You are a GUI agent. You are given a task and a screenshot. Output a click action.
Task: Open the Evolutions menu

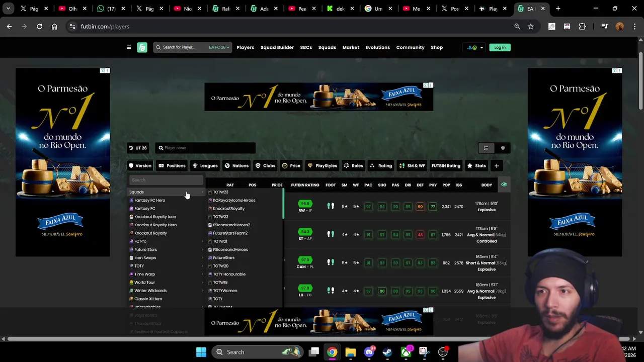[x=377, y=47]
